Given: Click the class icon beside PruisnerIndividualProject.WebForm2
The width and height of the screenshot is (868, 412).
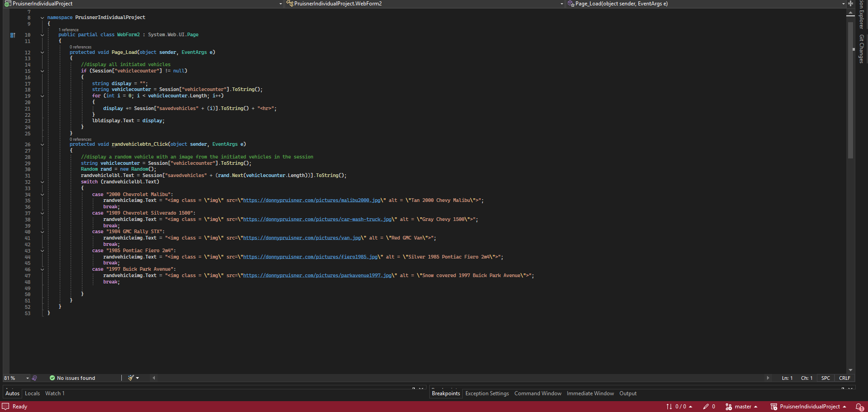Looking at the screenshot, I should [x=290, y=4].
